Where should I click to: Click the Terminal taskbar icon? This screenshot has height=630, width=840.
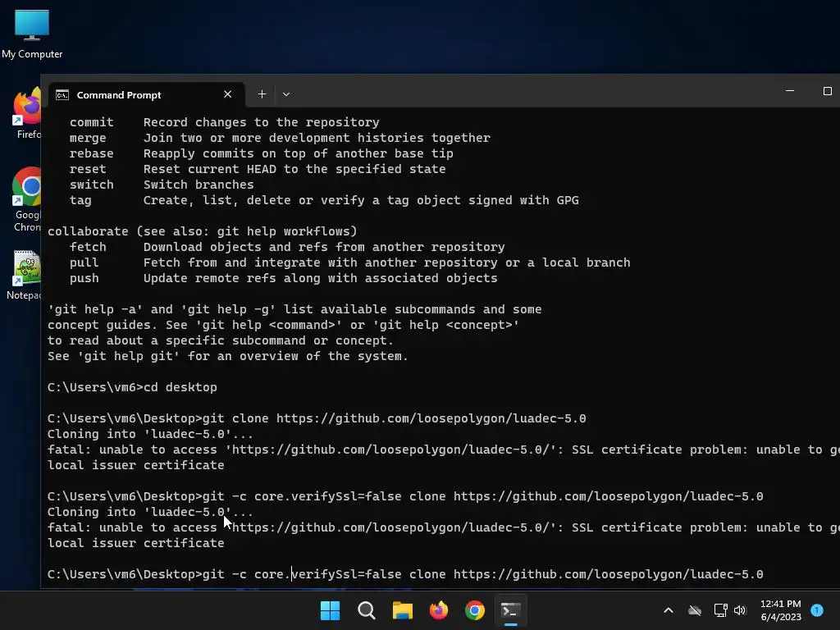510,610
